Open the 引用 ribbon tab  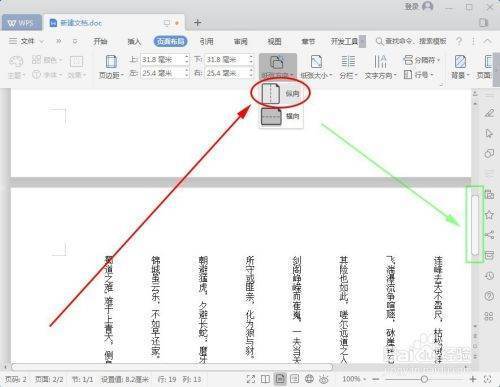pos(207,41)
